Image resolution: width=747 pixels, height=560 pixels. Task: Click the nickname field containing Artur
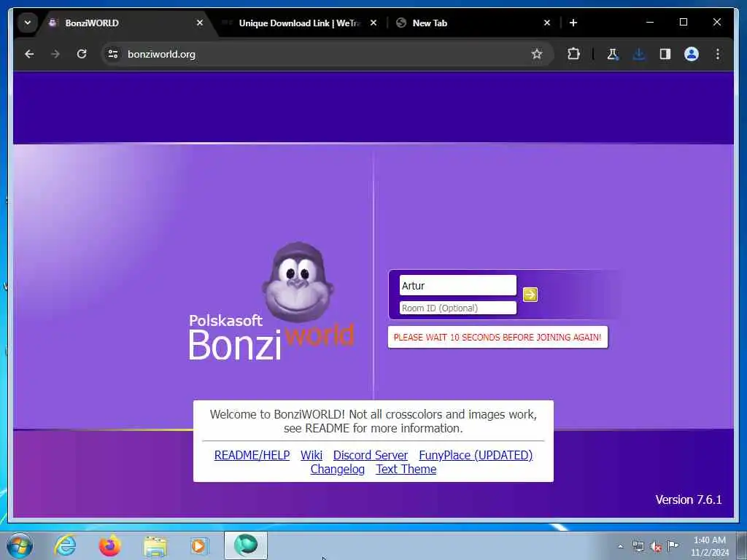click(x=458, y=285)
